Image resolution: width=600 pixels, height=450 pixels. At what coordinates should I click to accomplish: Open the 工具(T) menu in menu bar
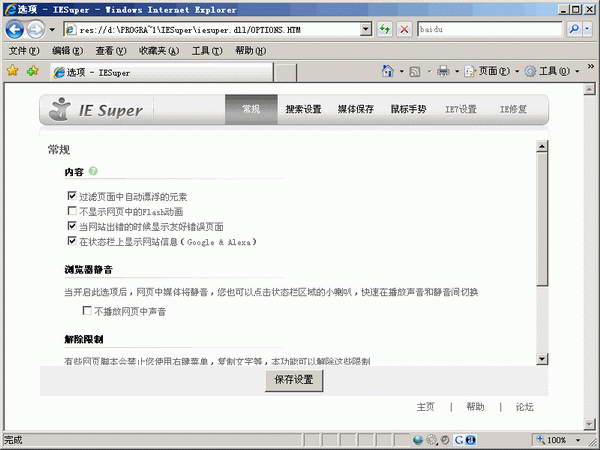(x=207, y=51)
